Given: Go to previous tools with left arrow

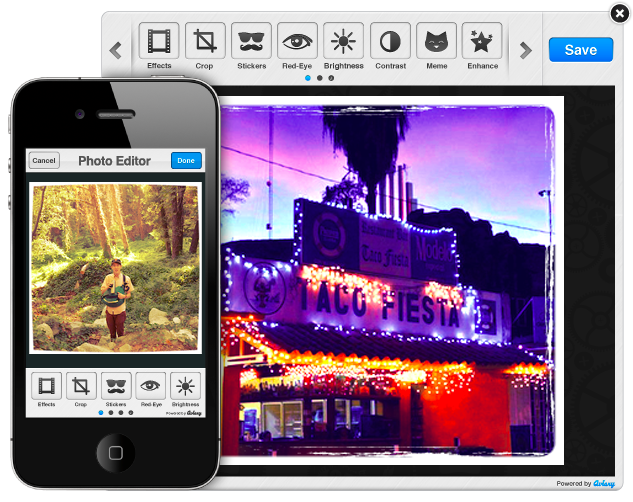Looking at the screenshot, I should coord(116,50).
